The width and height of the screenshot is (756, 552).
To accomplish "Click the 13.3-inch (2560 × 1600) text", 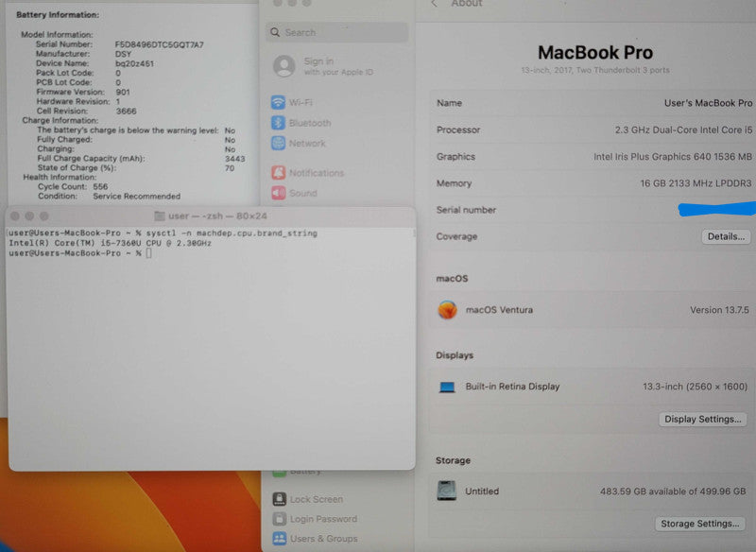I will (695, 387).
